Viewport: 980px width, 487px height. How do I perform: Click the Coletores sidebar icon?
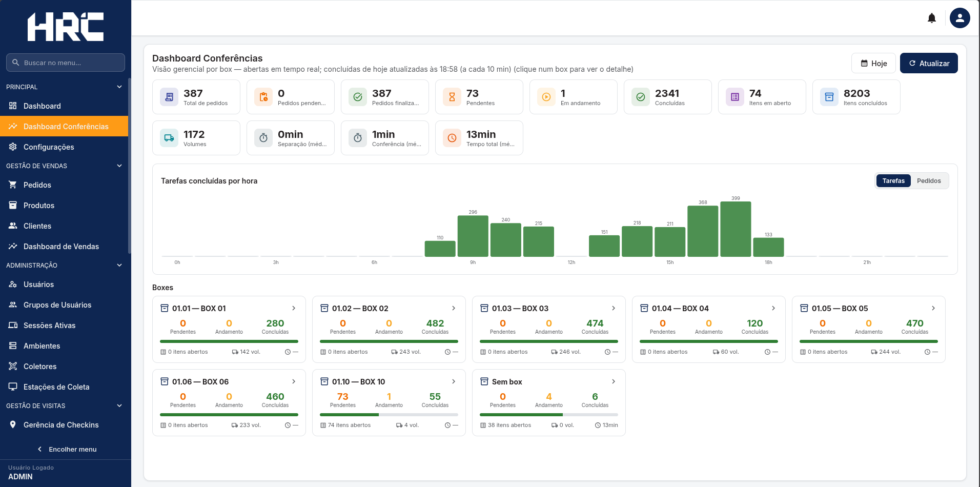pyautogui.click(x=13, y=366)
